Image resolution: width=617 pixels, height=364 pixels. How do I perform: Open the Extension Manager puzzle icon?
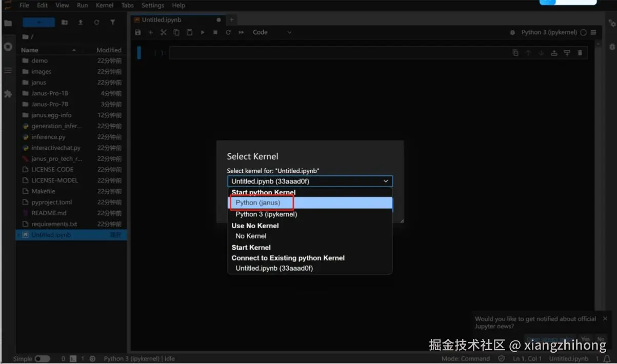pyautogui.click(x=8, y=94)
